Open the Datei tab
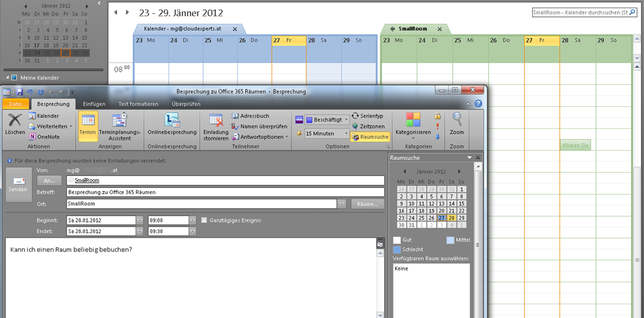This screenshot has width=644, height=318. (x=16, y=104)
